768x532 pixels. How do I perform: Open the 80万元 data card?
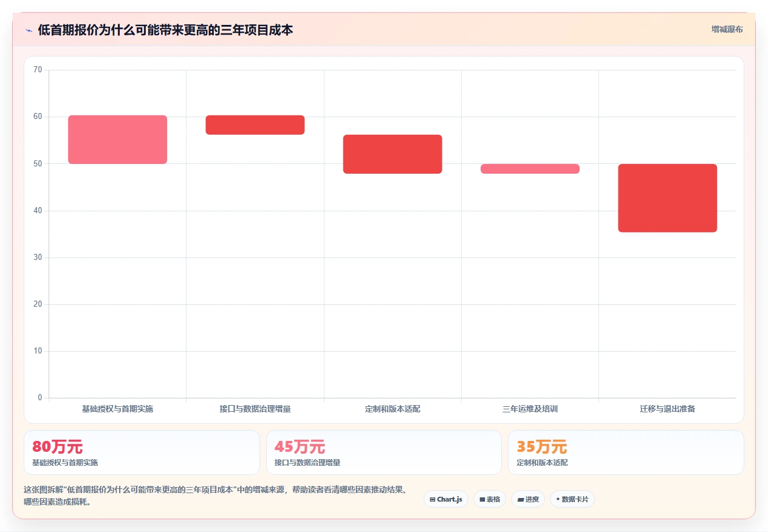coord(142,452)
